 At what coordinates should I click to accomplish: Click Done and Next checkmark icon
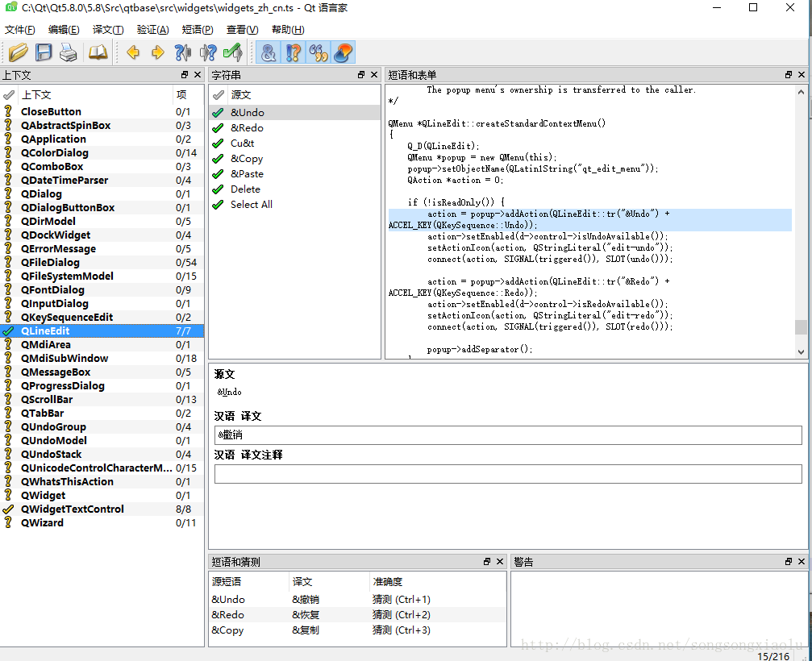pos(233,52)
